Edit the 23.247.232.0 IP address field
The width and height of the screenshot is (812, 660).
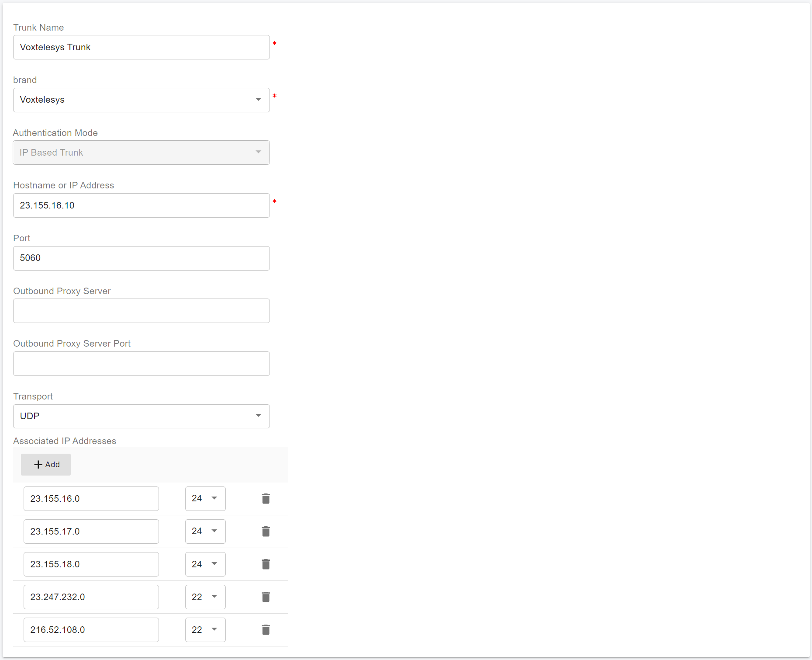91,597
